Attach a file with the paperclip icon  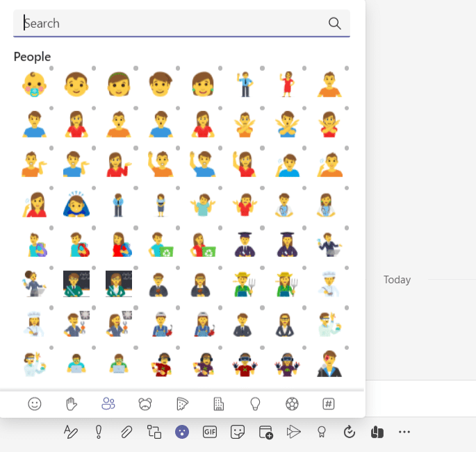(126, 432)
